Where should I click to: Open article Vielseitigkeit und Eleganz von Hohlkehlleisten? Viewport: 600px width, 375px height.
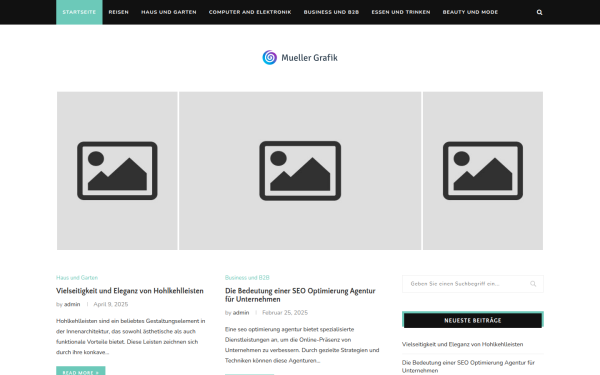click(130, 291)
